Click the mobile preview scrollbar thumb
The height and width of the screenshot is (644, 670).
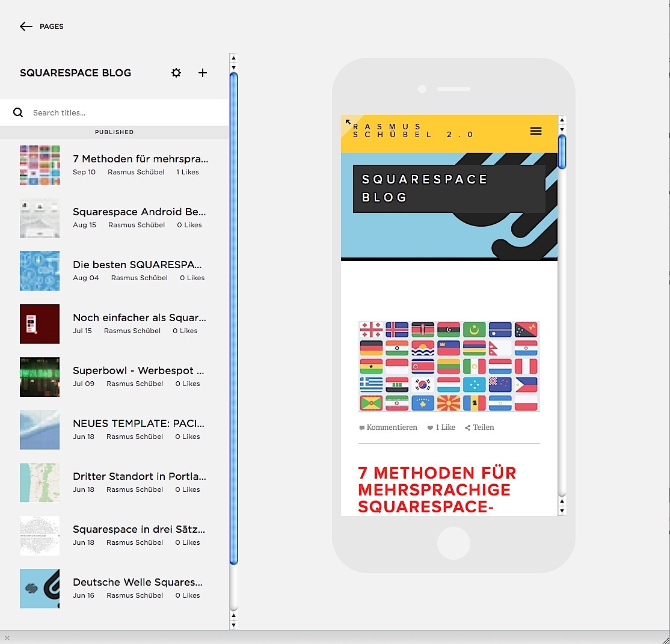click(562, 152)
